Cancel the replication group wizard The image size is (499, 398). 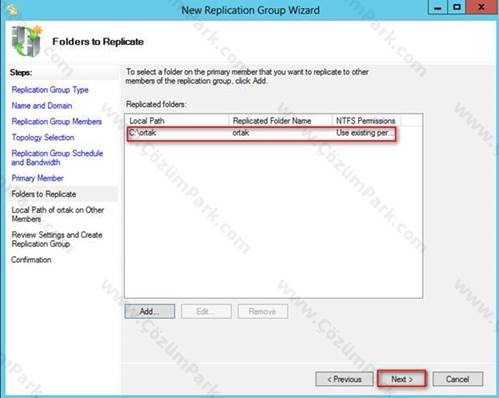(x=457, y=379)
